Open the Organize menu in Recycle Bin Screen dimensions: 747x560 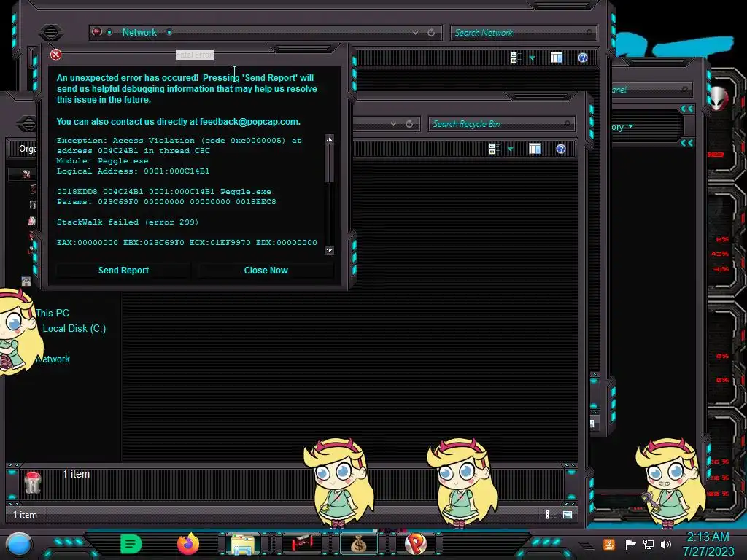[28, 149]
